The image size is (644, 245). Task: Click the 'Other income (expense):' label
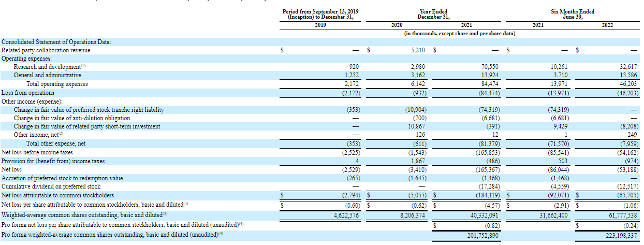pyautogui.click(x=32, y=102)
